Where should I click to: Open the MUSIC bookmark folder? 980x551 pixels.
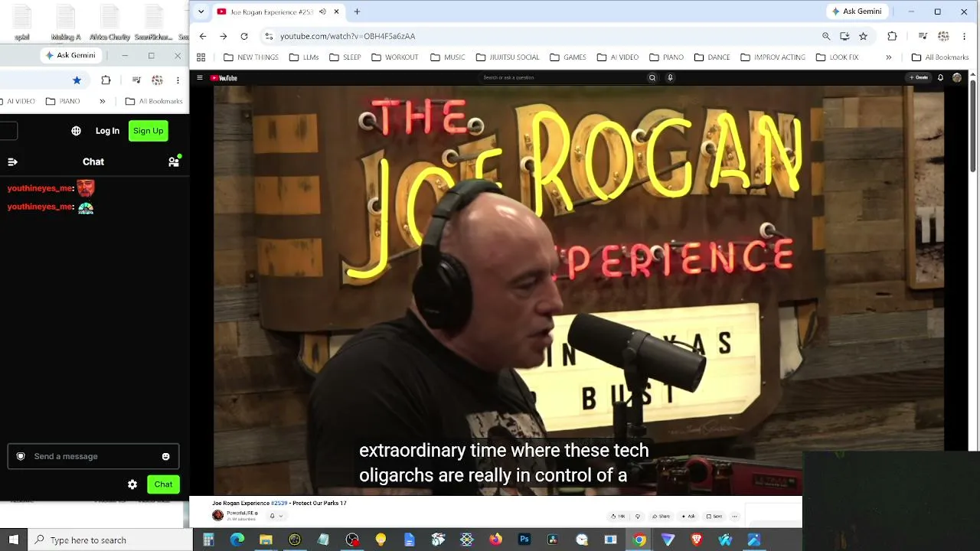coord(448,57)
